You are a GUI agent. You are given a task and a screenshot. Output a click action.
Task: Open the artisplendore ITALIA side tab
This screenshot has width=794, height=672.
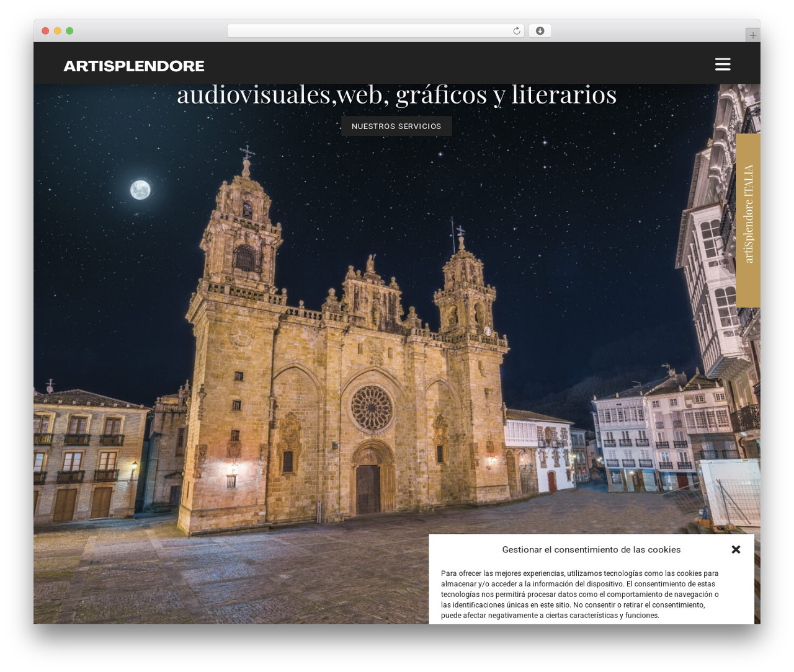tap(748, 221)
